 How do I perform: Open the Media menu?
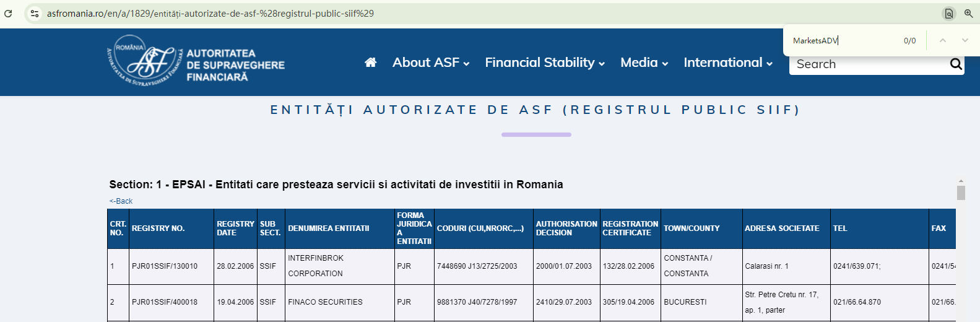[x=644, y=63]
